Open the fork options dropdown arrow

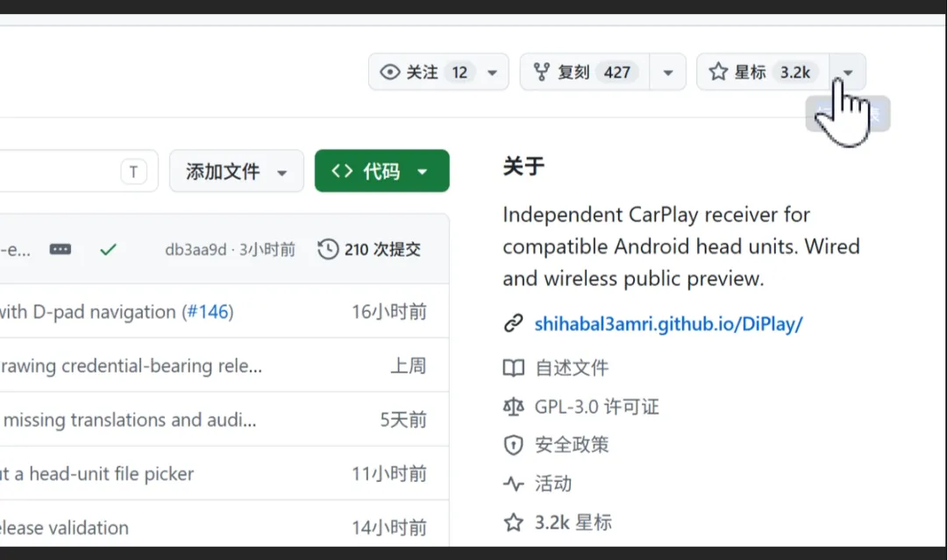668,73
